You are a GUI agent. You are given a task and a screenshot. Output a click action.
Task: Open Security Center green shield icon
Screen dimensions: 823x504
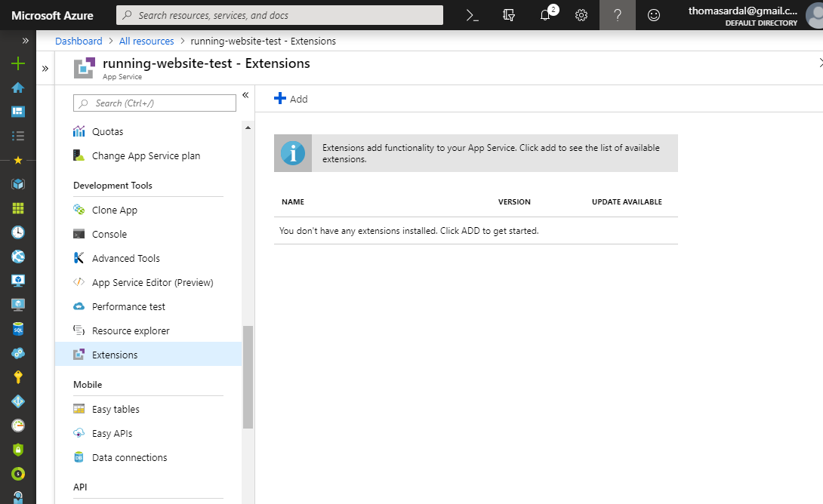point(18,450)
